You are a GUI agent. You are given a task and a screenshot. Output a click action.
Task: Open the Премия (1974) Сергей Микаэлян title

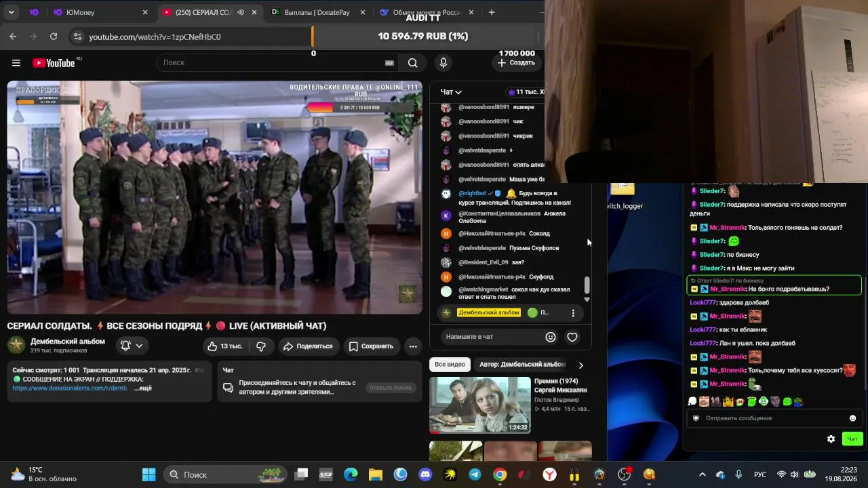pyautogui.click(x=561, y=386)
